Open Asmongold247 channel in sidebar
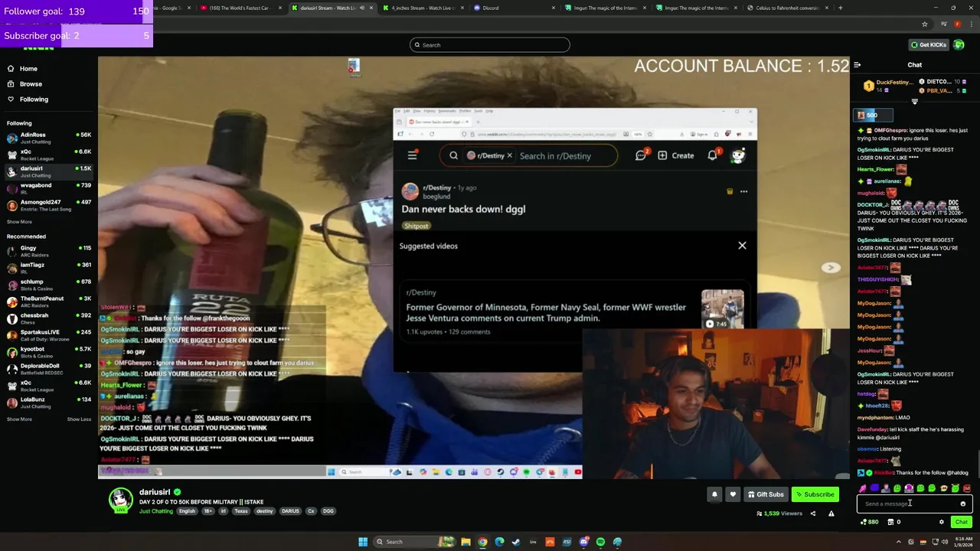Viewport: 980px width, 551px height. pos(48,205)
